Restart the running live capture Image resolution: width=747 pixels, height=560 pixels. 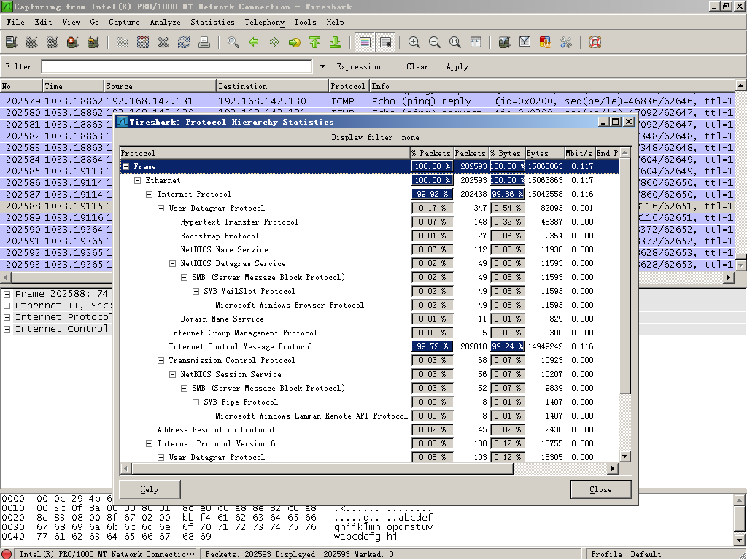click(93, 42)
